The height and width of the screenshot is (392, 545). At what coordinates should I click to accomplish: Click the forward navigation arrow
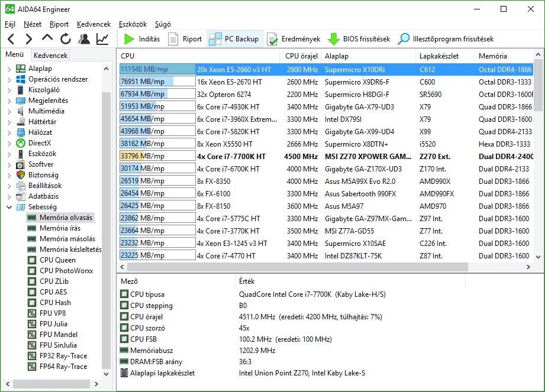pyautogui.click(x=28, y=39)
